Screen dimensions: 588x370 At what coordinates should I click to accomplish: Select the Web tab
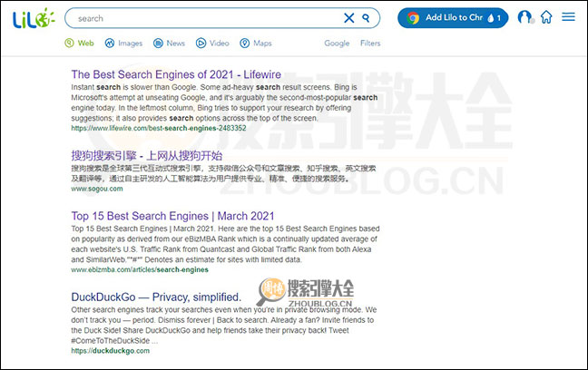point(80,43)
